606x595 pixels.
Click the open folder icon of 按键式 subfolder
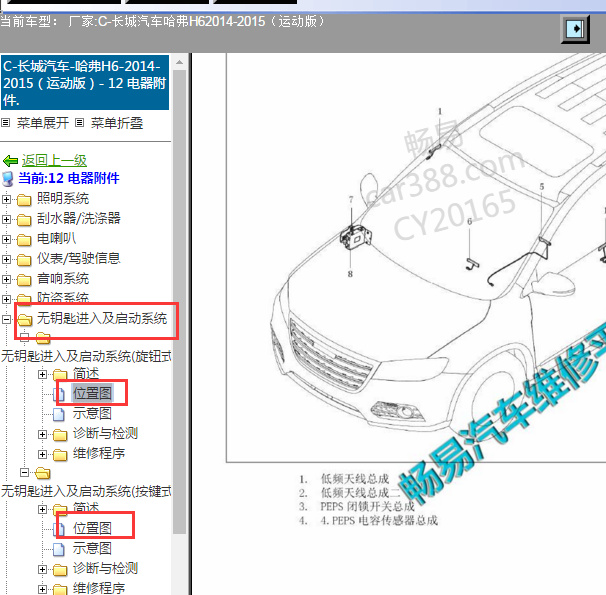(43, 473)
